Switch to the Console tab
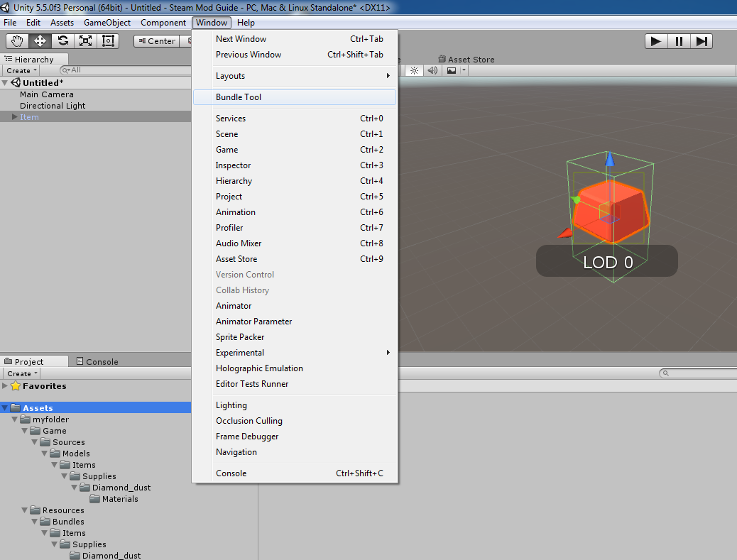 97,362
